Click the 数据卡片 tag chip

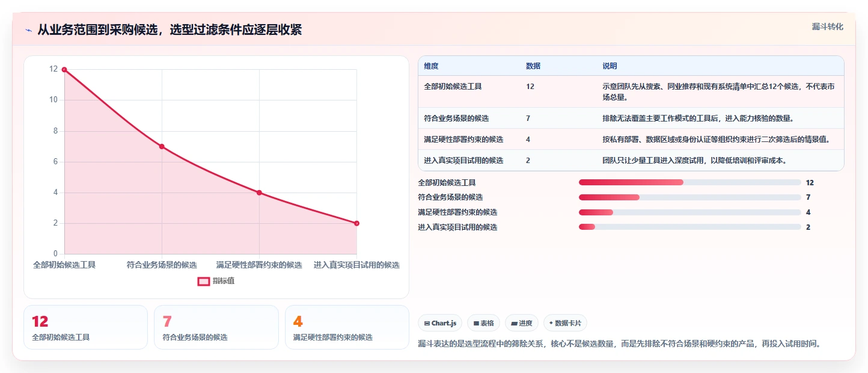pos(565,323)
